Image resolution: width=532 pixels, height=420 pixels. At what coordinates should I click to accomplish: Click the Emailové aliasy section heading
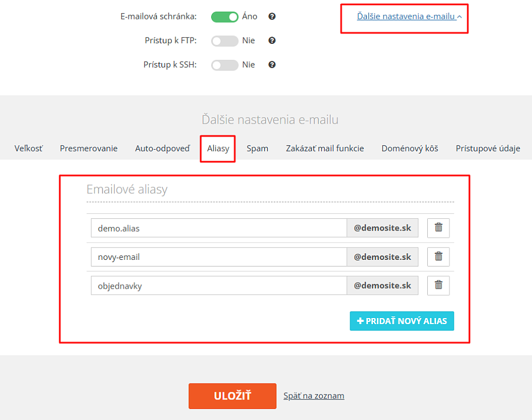pyautogui.click(x=127, y=189)
